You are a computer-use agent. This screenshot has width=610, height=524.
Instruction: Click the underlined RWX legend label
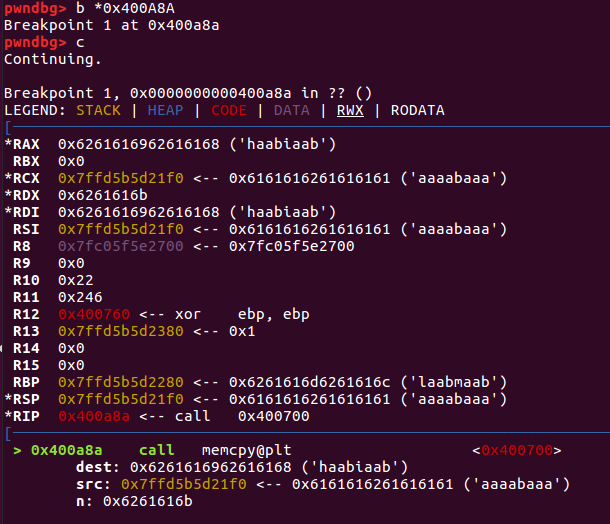tap(350, 110)
